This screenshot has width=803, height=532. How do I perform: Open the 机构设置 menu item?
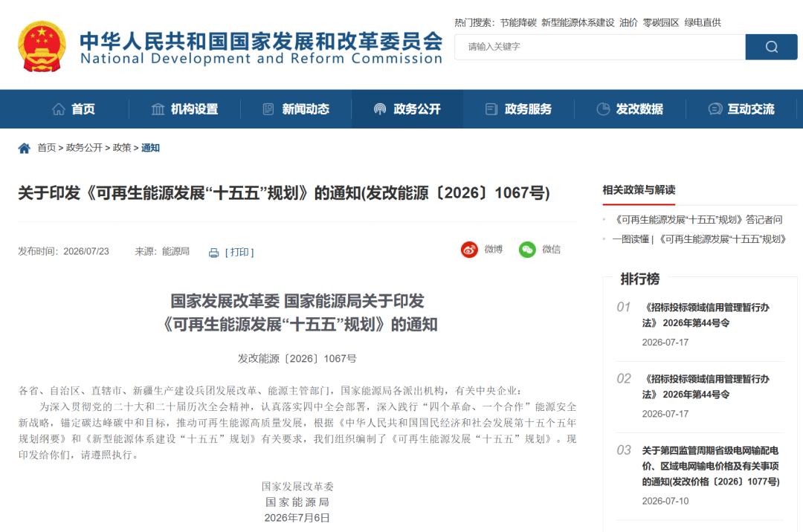[x=195, y=109]
